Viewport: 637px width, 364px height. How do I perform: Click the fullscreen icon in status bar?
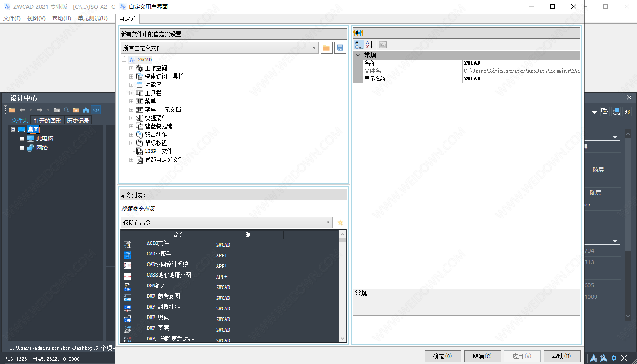point(624,358)
